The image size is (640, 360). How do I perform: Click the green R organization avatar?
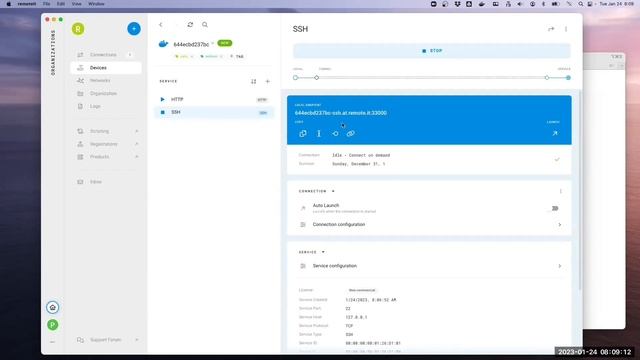point(78,29)
